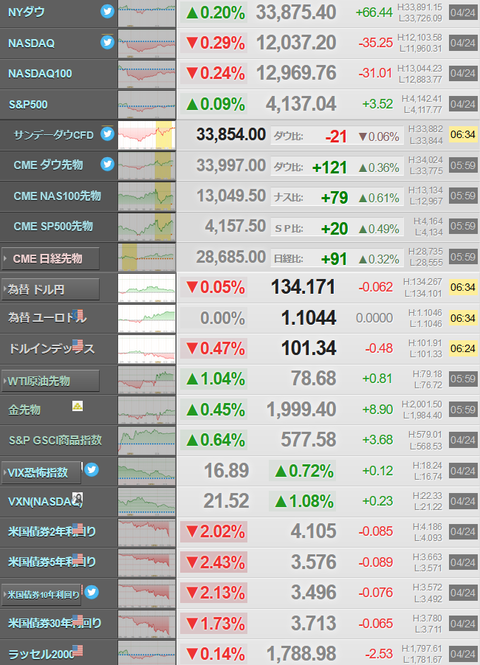480x665 pixels.
Task: Open the ドルインデックス mini chart
Action: (x=146, y=349)
